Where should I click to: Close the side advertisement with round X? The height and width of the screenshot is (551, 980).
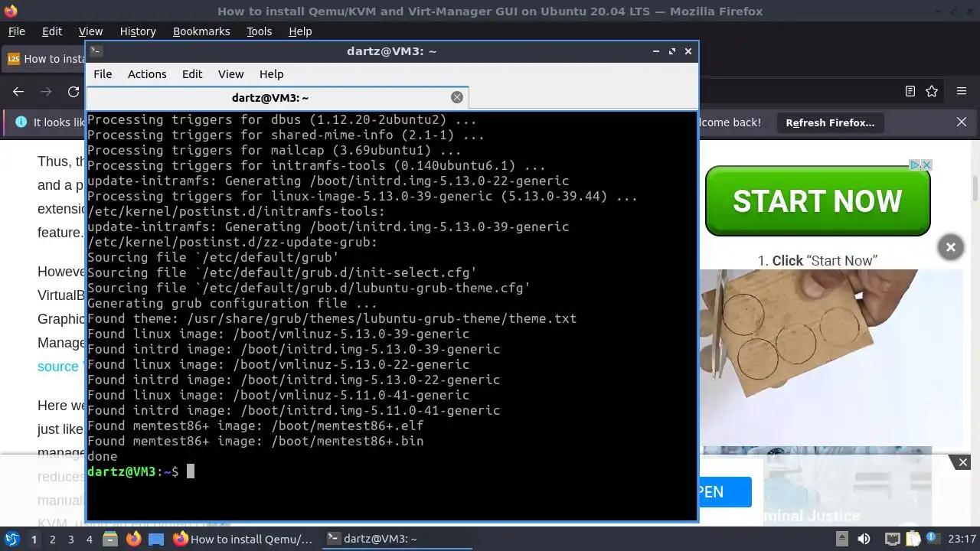(951, 247)
